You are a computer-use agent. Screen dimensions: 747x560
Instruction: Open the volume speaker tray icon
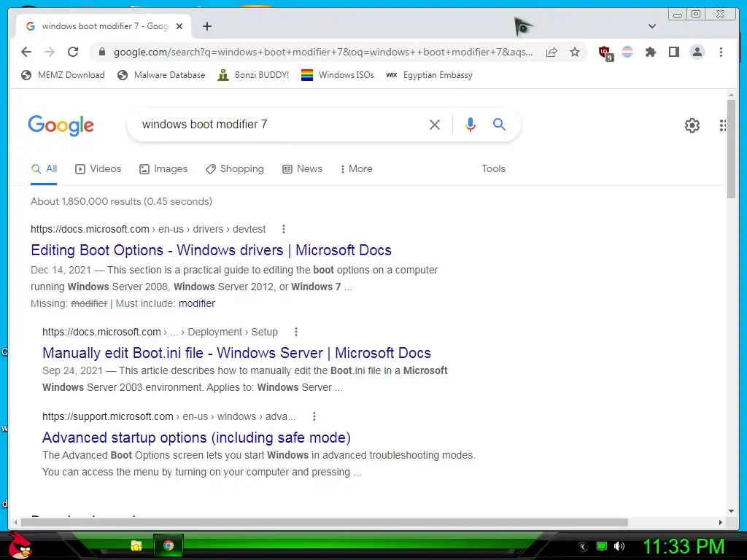tap(619, 546)
